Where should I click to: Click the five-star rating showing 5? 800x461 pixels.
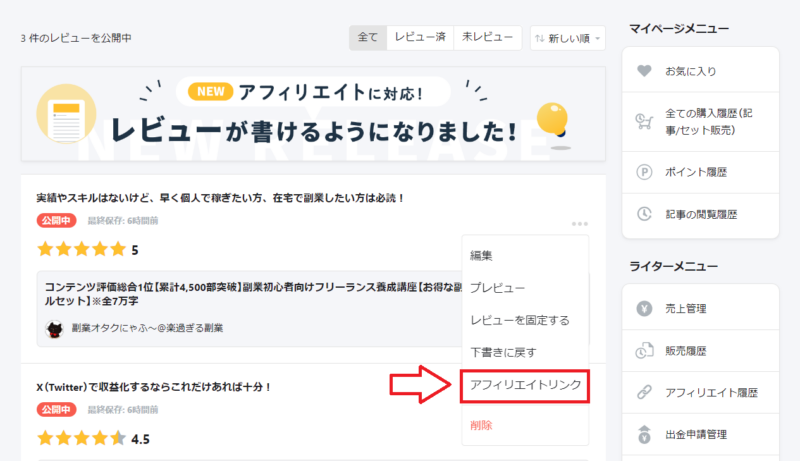pyautogui.click(x=87, y=249)
